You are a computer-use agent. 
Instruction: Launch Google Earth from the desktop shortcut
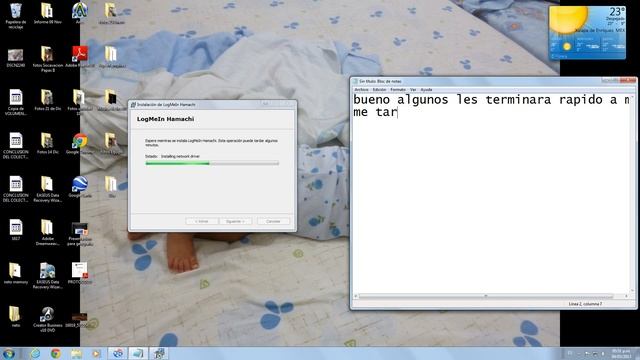point(80,187)
